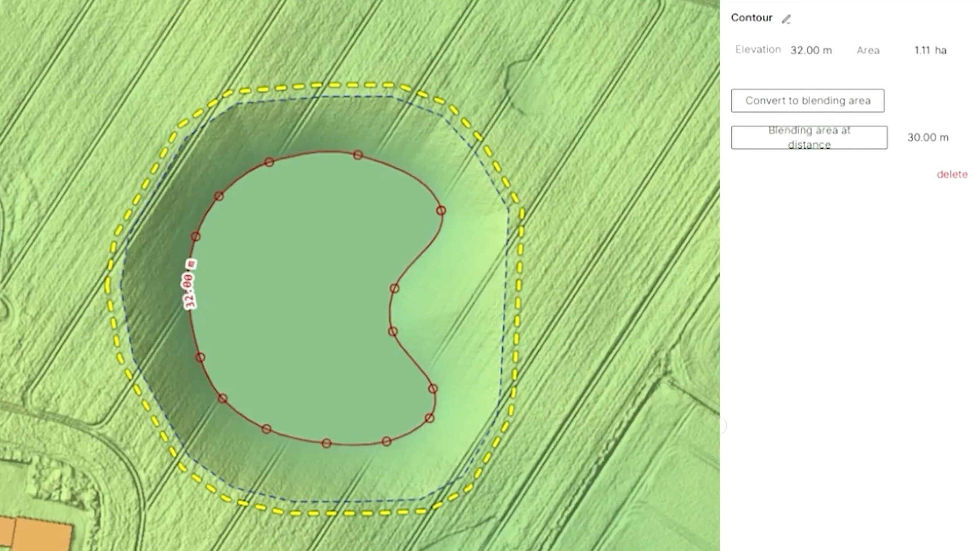Click Convert to blending area button

[x=807, y=101]
